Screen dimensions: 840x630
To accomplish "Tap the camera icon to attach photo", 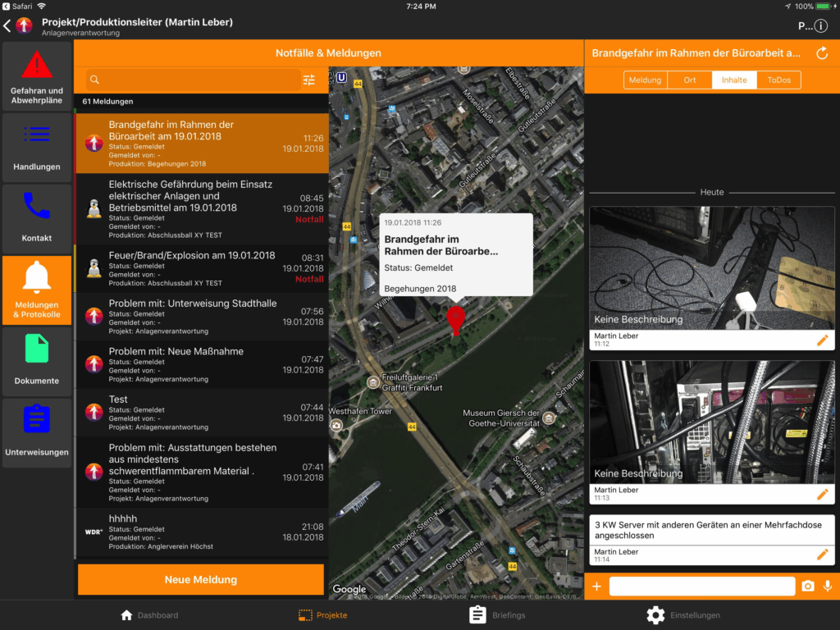I will coord(808,587).
